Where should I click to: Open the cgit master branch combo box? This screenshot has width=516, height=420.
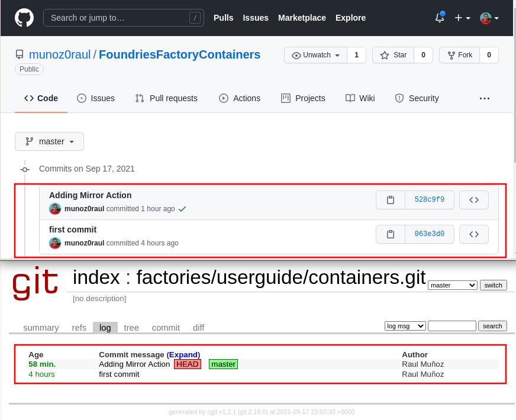(452, 285)
